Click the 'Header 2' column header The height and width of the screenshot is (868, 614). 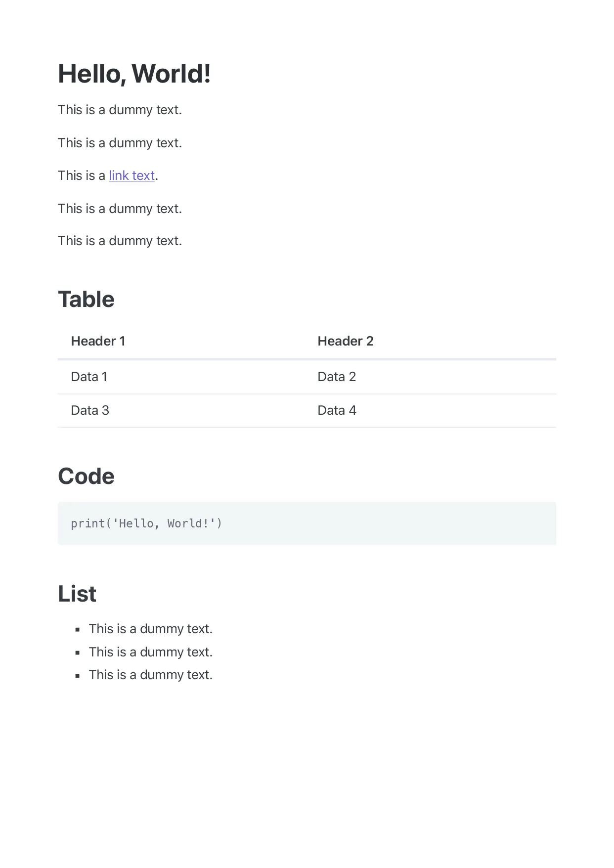pyautogui.click(x=346, y=341)
